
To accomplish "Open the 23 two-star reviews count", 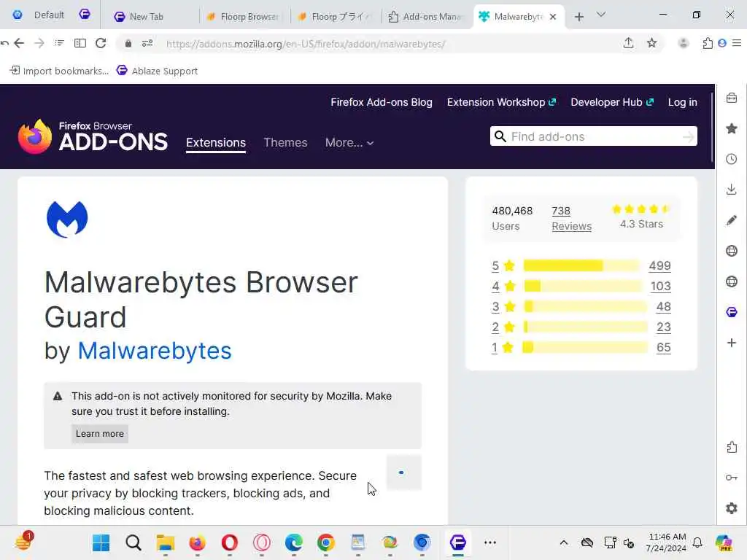I will tap(663, 327).
